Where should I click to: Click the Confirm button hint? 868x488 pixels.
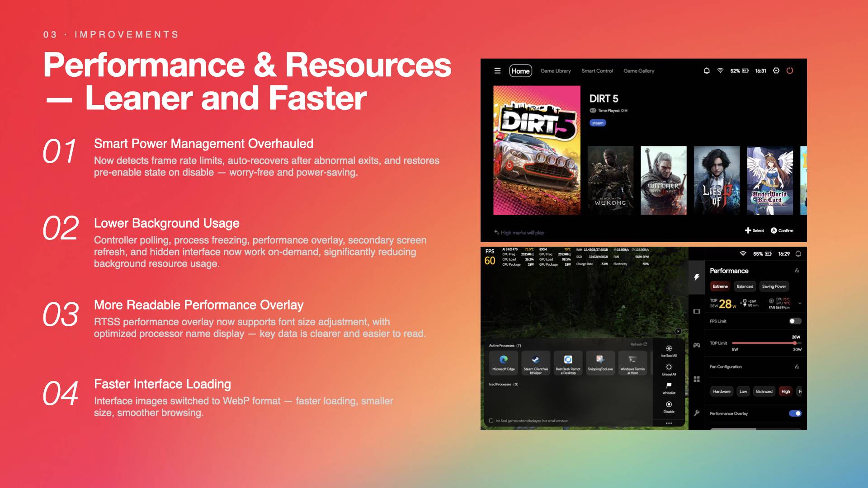point(782,230)
